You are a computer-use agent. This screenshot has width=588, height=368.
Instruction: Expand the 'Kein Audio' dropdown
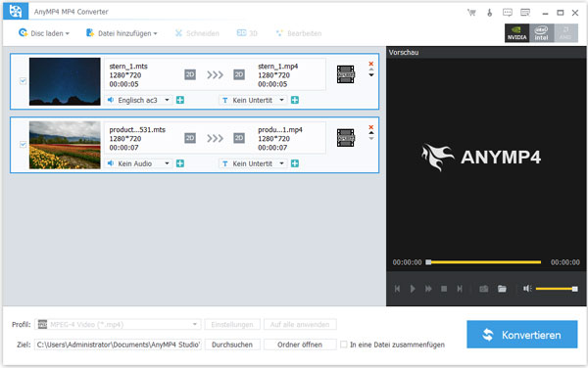(138, 163)
